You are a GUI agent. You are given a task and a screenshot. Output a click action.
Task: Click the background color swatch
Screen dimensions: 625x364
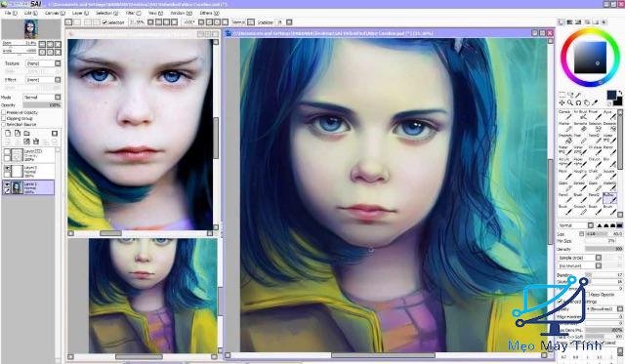pos(618,102)
